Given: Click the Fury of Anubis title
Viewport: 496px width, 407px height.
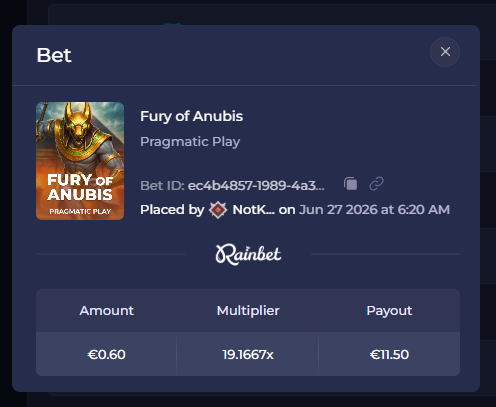Looking at the screenshot, I should click(191, 116).
